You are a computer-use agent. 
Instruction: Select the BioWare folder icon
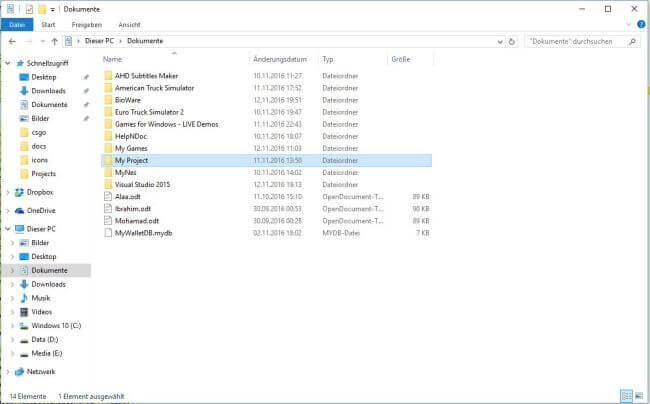(x=108, y=100)
